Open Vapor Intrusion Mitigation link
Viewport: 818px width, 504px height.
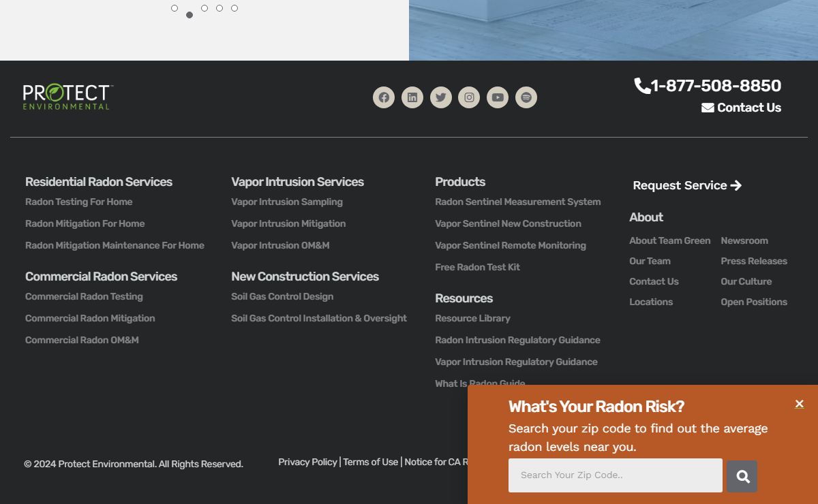pyautogui.click(x=288, y=223)
